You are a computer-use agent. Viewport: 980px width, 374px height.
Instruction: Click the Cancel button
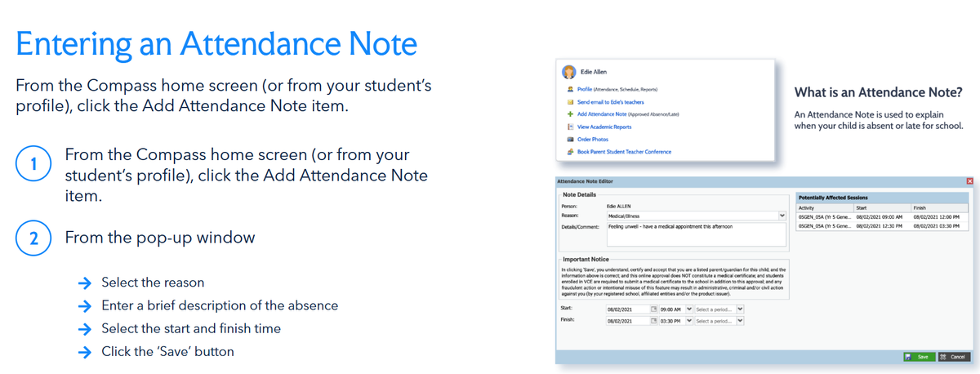coord(954,357)
